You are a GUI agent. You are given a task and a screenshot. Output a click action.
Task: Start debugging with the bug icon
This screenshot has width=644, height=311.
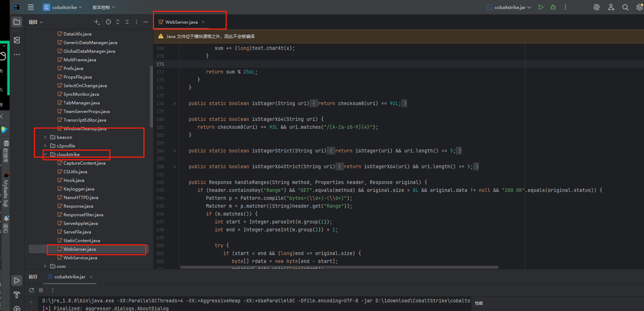(553, 7)
